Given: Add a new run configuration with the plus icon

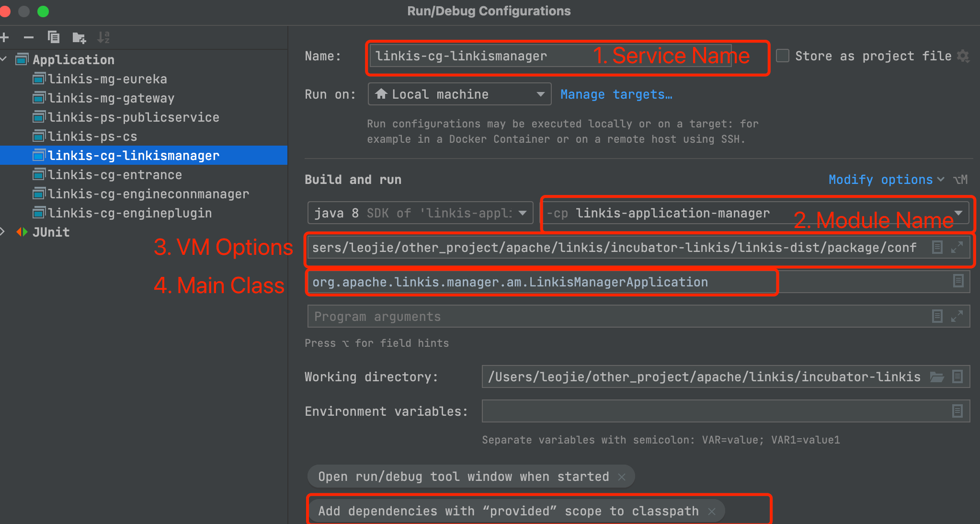Looking at the screenshot, I should [6, 37].
